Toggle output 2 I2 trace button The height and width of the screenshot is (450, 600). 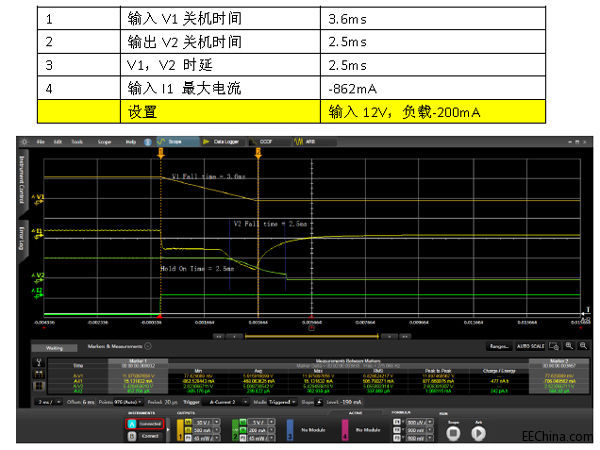(x=243, y=430)
